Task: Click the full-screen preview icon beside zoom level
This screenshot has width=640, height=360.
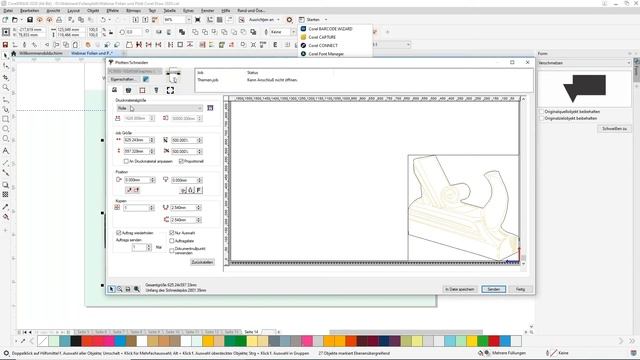Action: tap(198, 20)
